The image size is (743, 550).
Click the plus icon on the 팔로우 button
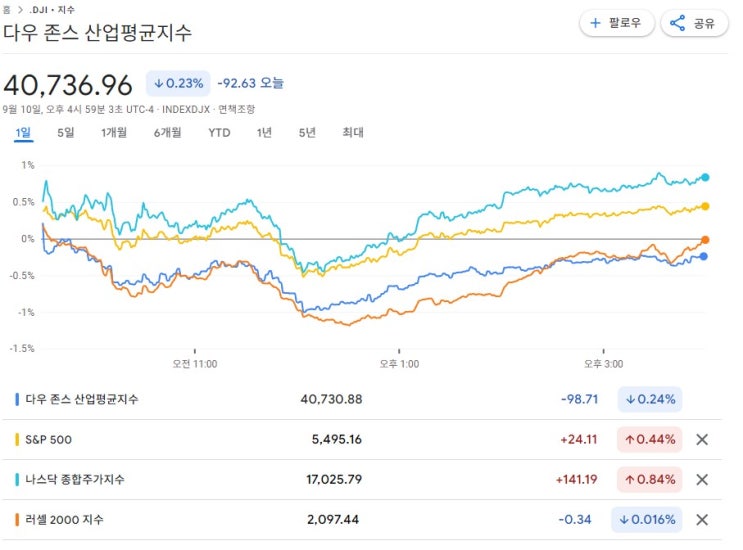[x=596, y=23]
